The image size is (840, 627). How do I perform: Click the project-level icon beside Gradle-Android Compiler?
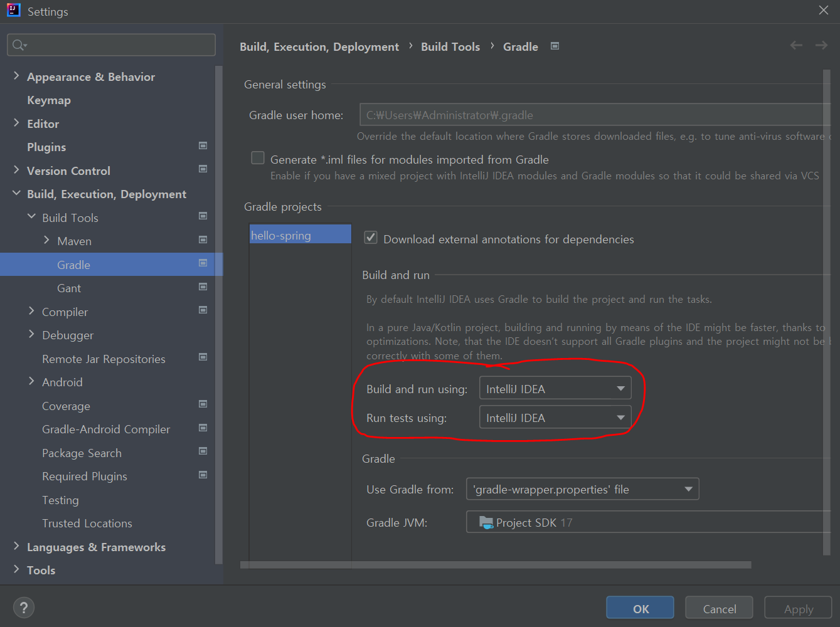coord(203,428)
